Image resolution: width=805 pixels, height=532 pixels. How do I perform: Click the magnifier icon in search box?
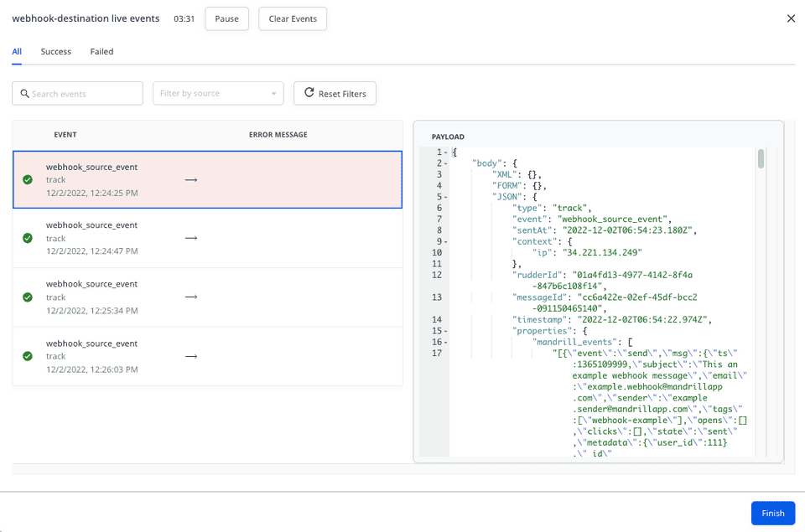(24, 93)
